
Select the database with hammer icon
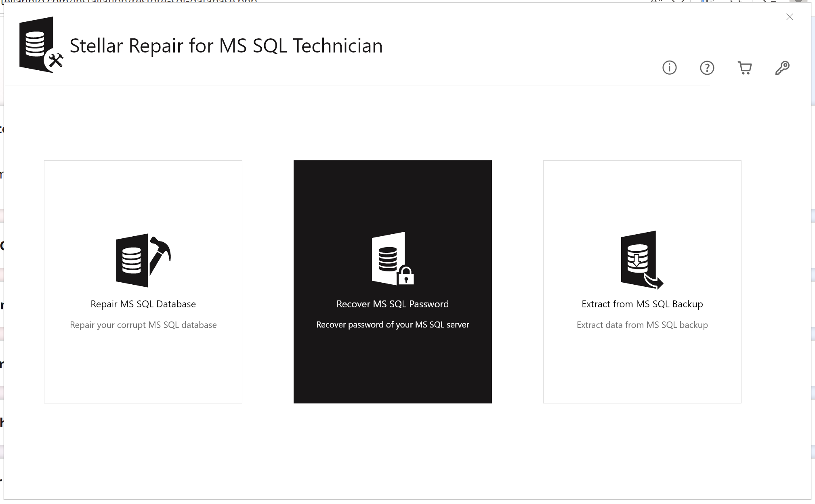click(143, 260)
